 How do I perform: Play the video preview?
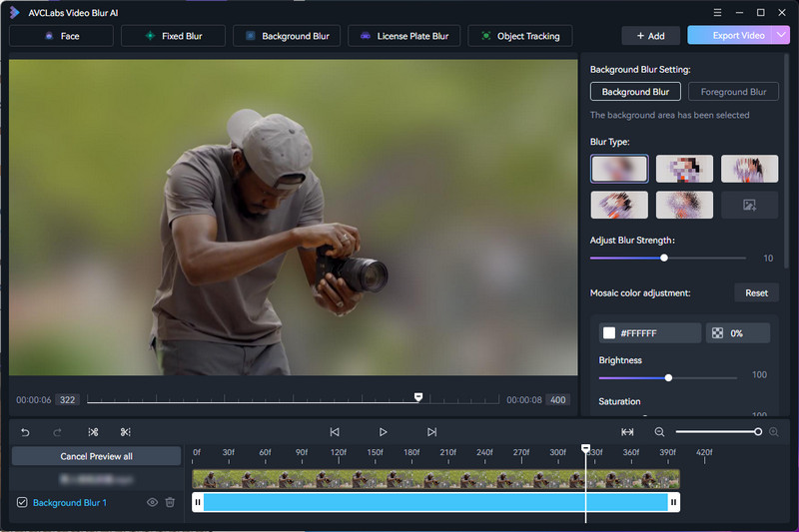[383, 432]
